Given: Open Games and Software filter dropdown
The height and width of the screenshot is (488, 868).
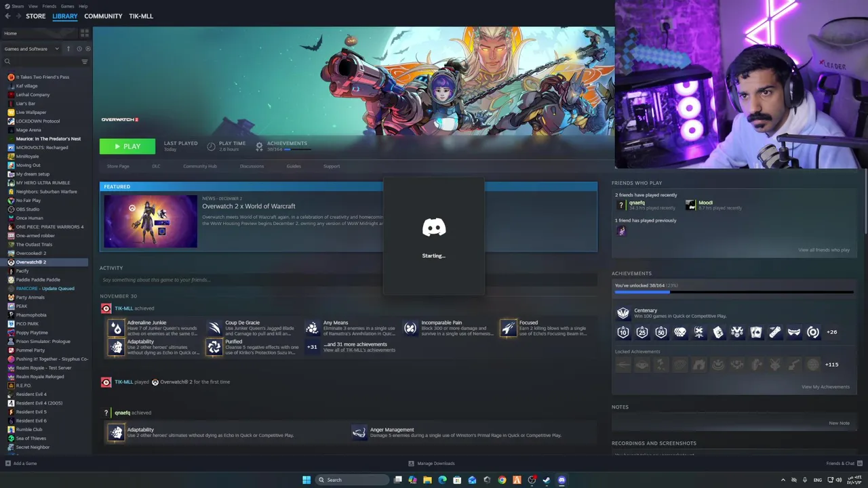Looking at the screenshot, I should coord(31,49).
